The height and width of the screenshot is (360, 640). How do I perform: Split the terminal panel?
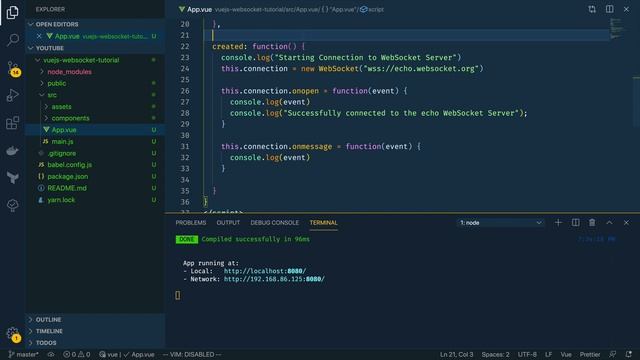575,222
